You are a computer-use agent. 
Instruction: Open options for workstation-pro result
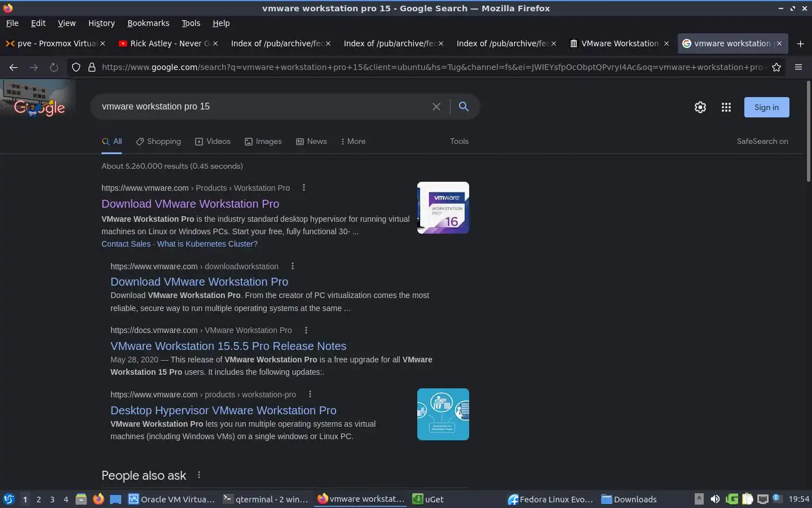pos(310,395)
